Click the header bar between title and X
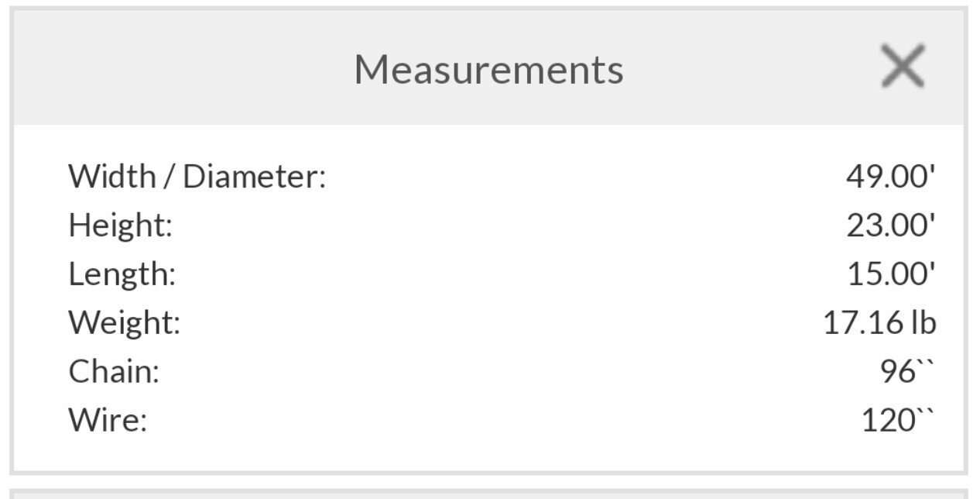 click(751, 68)
